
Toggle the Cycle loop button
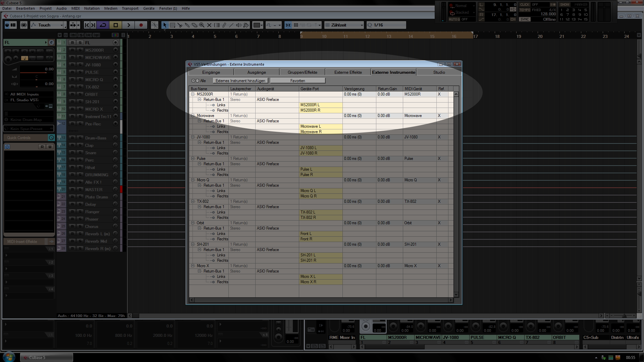(x=103, y=25)
